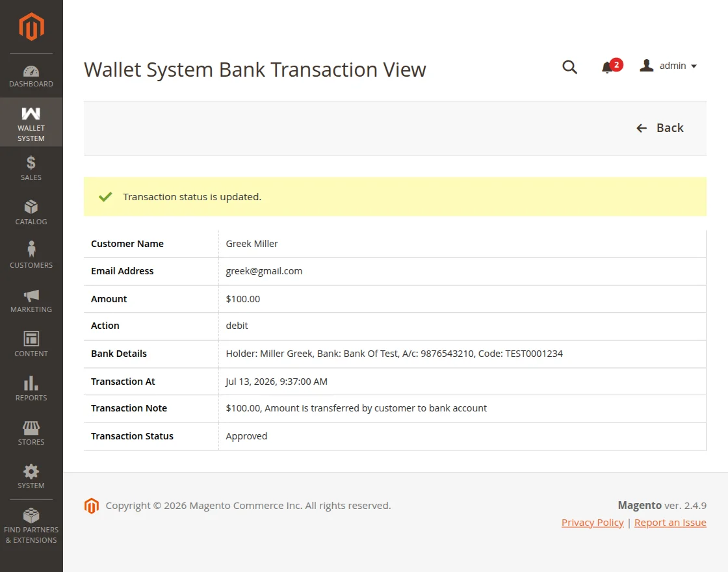Image resolution: width=728 pixels, height=572 pixels.
Task: Click the search magnifier icon
Action: (569, 67)
